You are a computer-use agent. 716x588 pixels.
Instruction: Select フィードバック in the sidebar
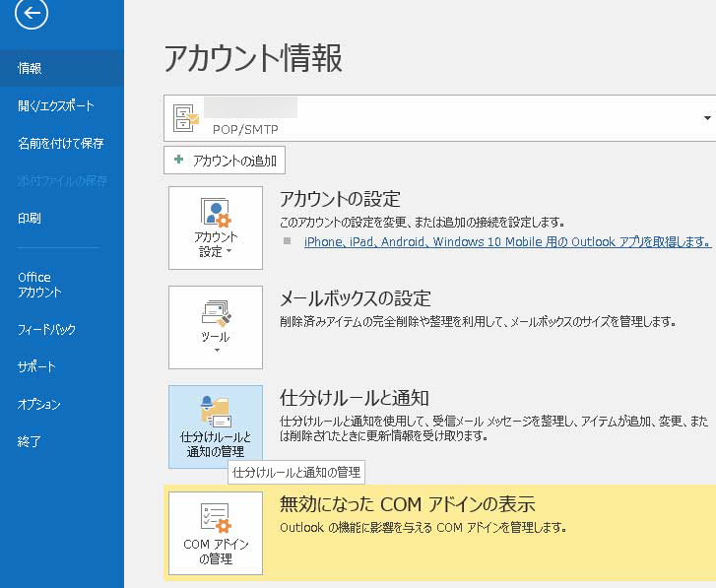coord(46,329)
